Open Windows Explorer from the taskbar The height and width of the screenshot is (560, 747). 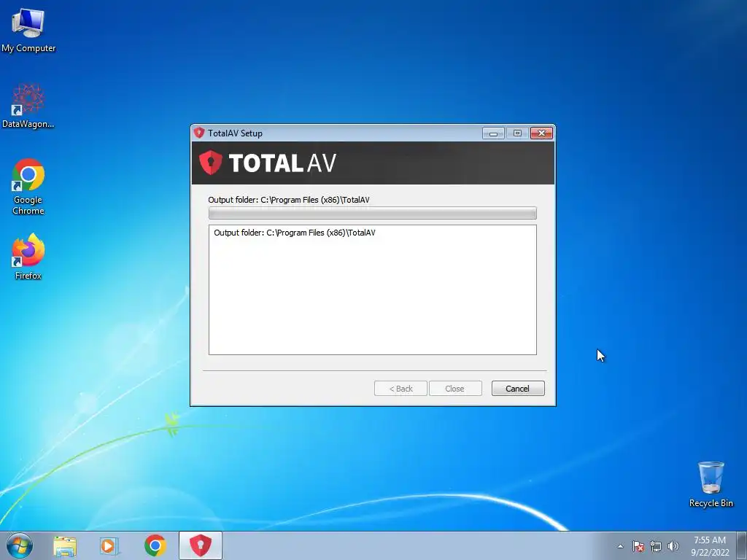(x=65, y=545)
